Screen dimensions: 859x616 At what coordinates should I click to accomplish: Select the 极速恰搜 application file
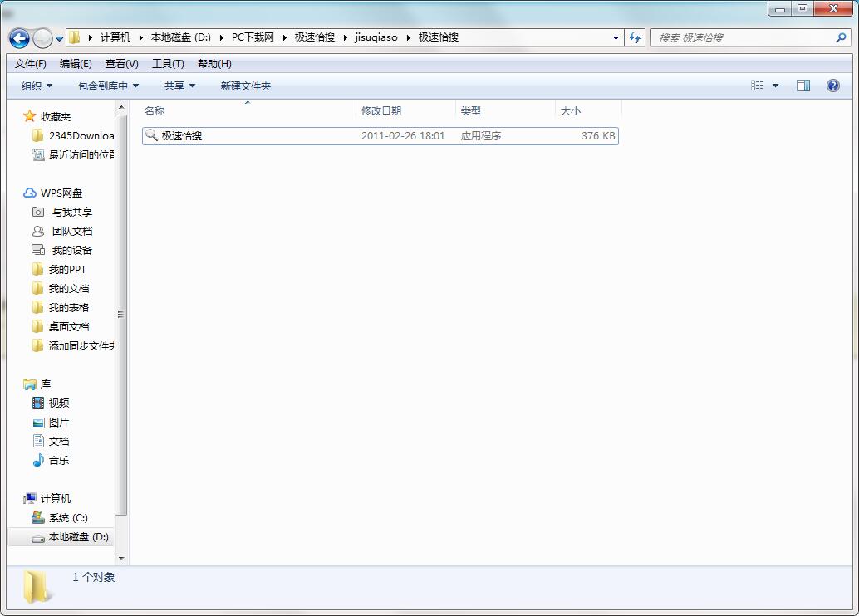tap(380, 136)
